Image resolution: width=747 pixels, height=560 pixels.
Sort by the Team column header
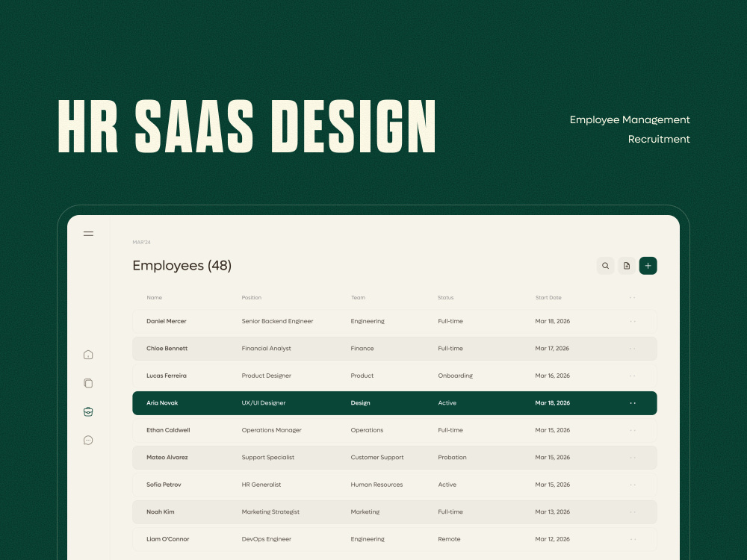[359, 298]
